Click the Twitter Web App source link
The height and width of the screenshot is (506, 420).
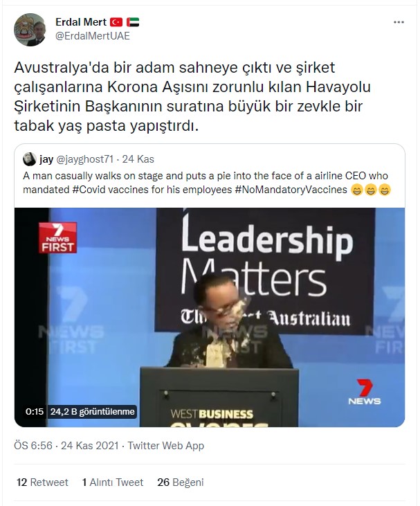166,446
